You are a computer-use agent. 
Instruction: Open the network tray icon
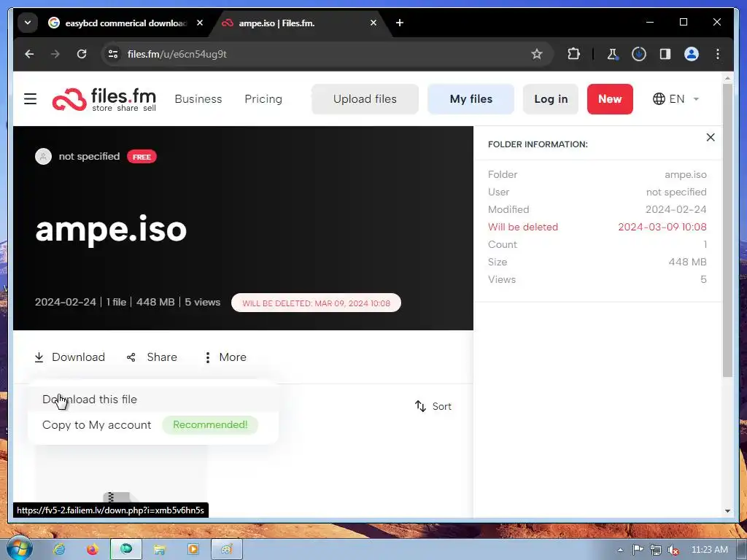656,550
